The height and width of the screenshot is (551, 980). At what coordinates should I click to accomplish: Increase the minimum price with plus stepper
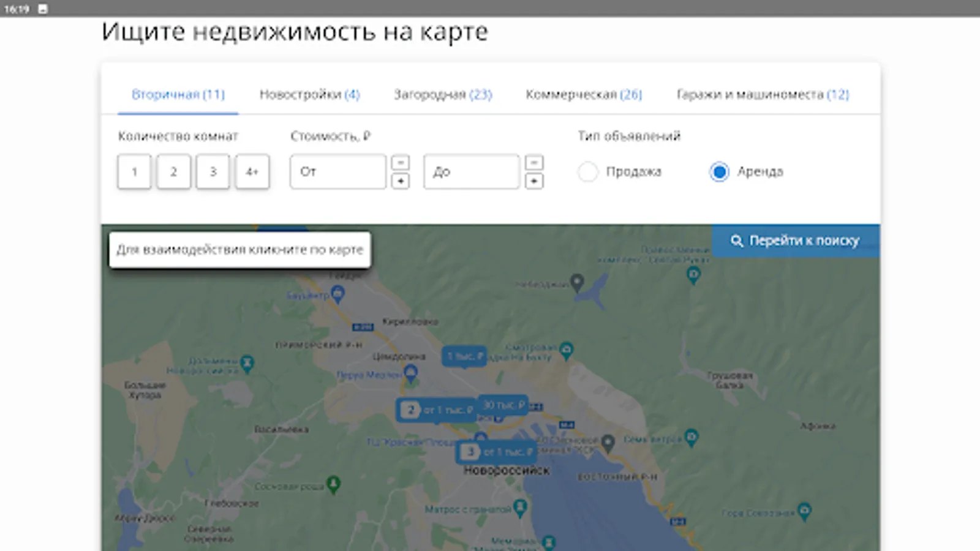click(x=401, y=181)
